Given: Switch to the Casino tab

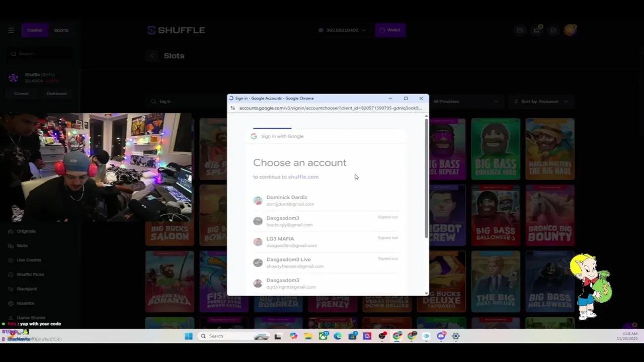Looking at the screenshot, I should pyautogui.click(x=35, y=30).
